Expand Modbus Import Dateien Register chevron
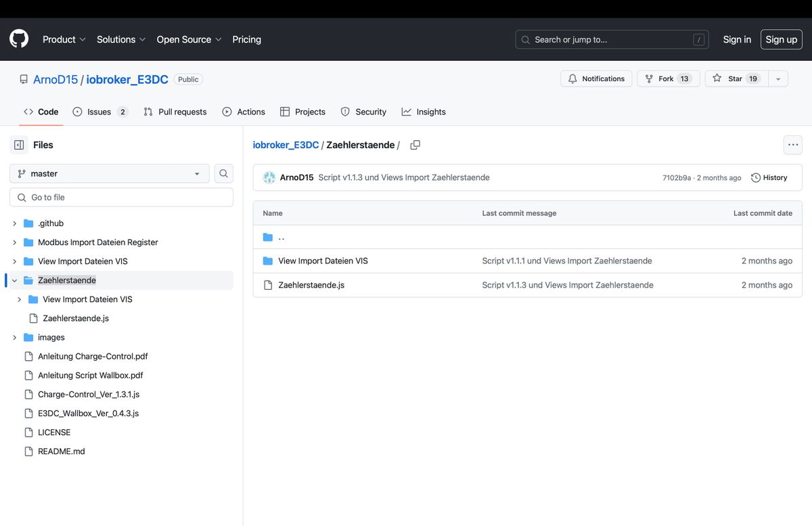812x526 pixels. pos(15,242)
